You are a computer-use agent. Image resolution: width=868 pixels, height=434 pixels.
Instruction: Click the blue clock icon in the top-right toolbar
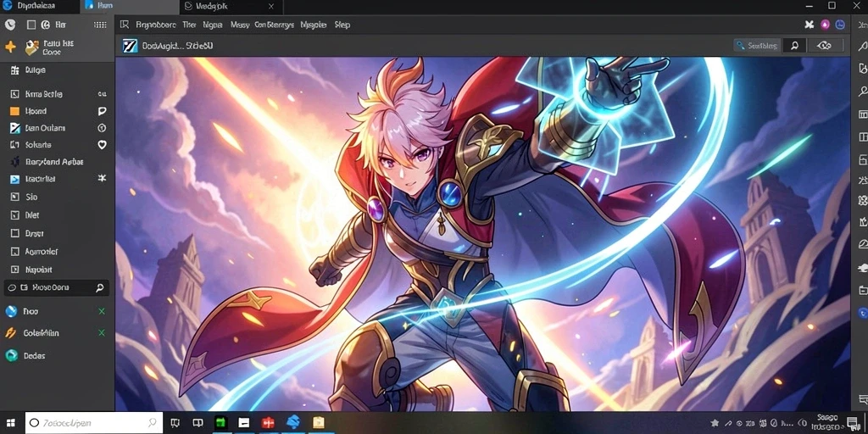pos(840,25)
